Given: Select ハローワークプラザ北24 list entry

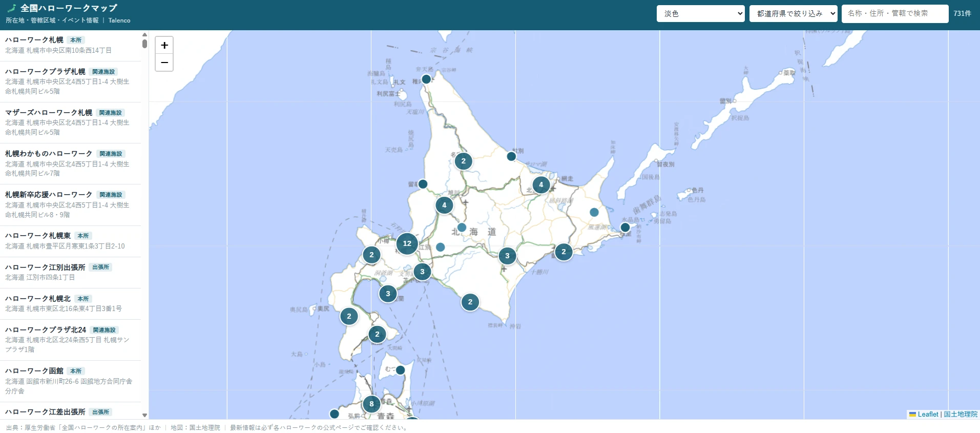Looking at the screenshot, I should click(71, 340).
